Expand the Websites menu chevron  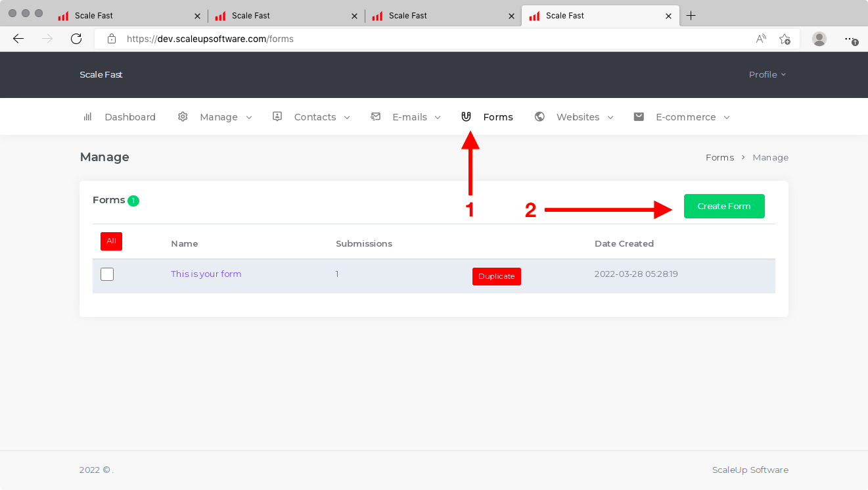tap(610, 117)
